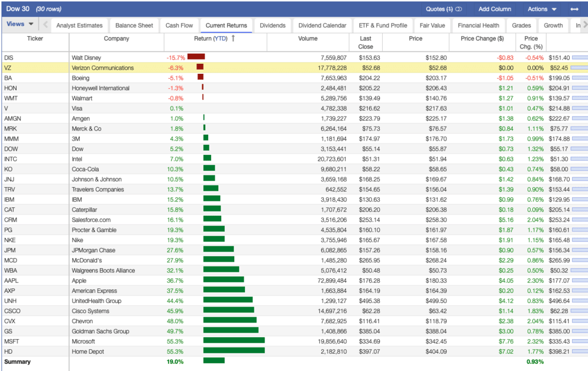The width and height of the screenshot is (588, 371).
Task: Open the Fair Value tab
Action: pyautogui.click(x=432, y=25)
